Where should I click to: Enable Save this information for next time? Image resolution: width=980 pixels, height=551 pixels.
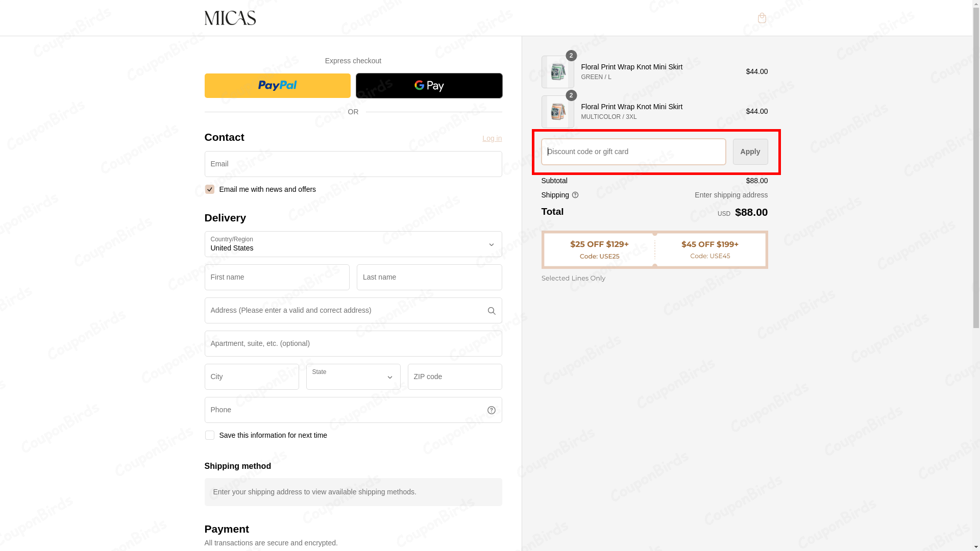point(209,435)
